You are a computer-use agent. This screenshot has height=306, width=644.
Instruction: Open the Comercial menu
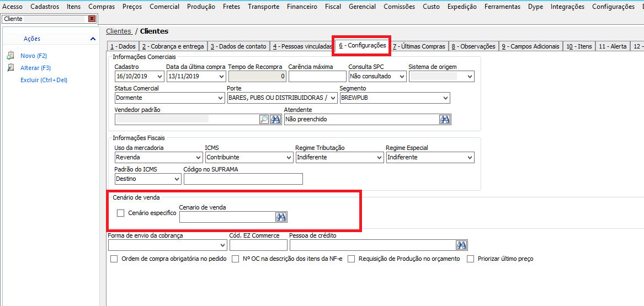tap(164, 7)
